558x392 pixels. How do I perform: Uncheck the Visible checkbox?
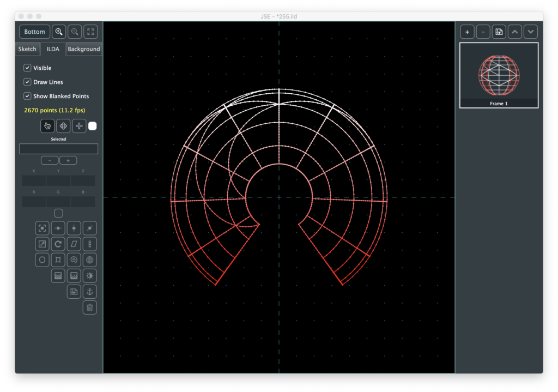click(x=27, y=68)
